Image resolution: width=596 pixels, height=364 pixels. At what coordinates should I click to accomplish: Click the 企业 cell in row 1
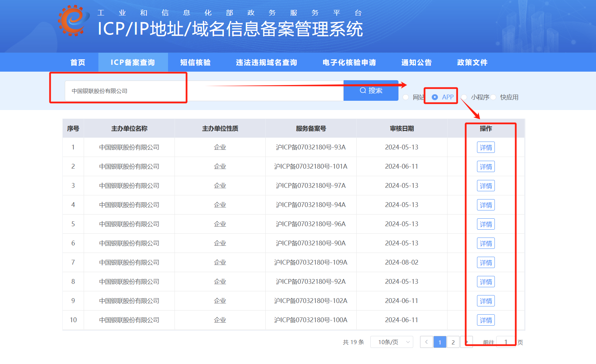tap(220, 147)
